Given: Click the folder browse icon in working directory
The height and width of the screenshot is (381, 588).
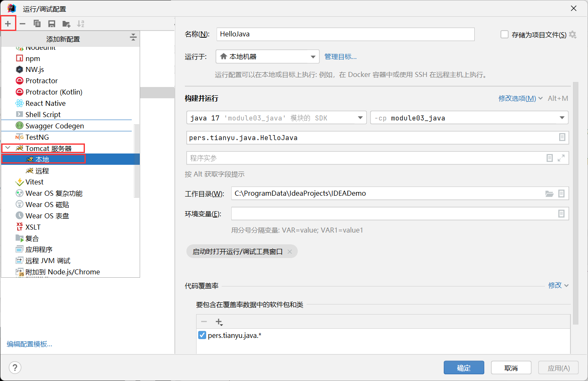Looking at the screenshot, I should [x=550, y=194].
